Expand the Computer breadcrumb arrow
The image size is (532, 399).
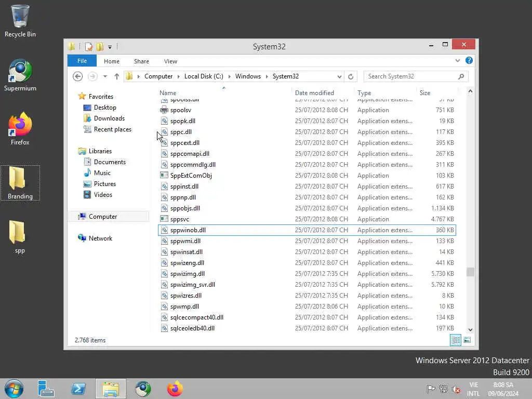179,76
